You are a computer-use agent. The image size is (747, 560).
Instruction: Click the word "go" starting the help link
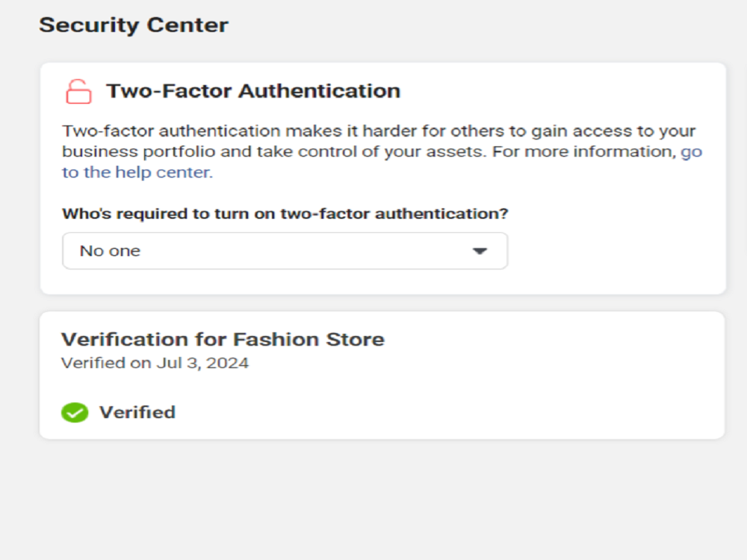[691, 152]
